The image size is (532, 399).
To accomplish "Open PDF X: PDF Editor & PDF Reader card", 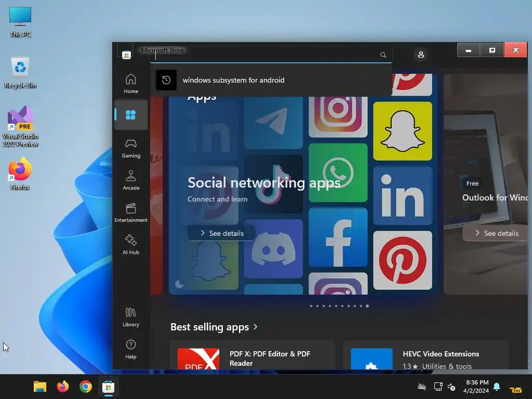I will (252, 355).
